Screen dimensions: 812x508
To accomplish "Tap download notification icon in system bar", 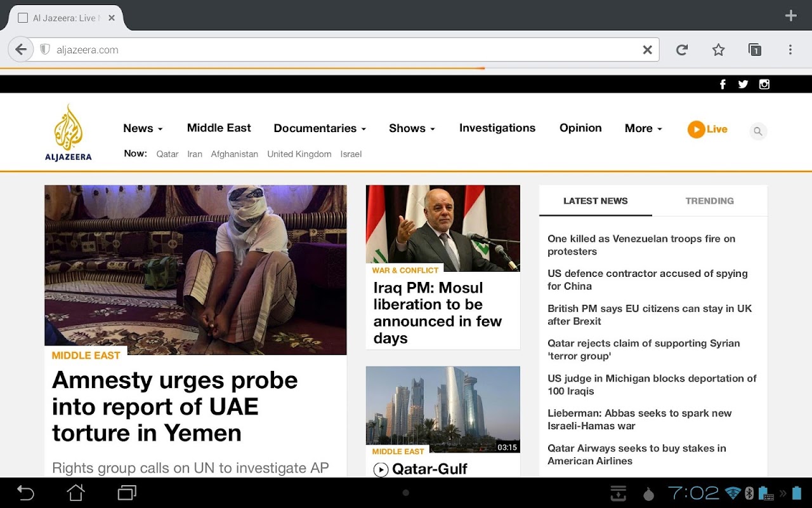I will 618,493.
